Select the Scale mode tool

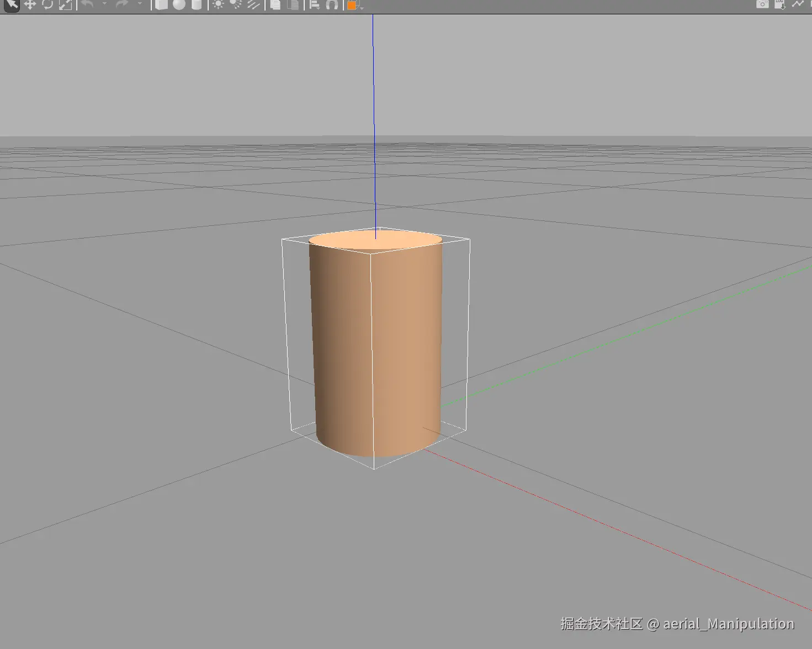pyautogui.click(x=65, y=5)
